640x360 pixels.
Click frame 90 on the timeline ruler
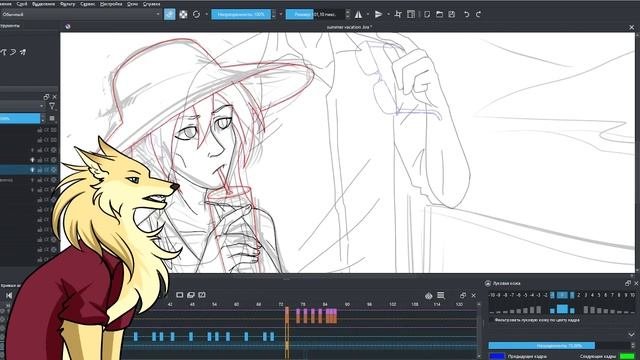[347, 304]
